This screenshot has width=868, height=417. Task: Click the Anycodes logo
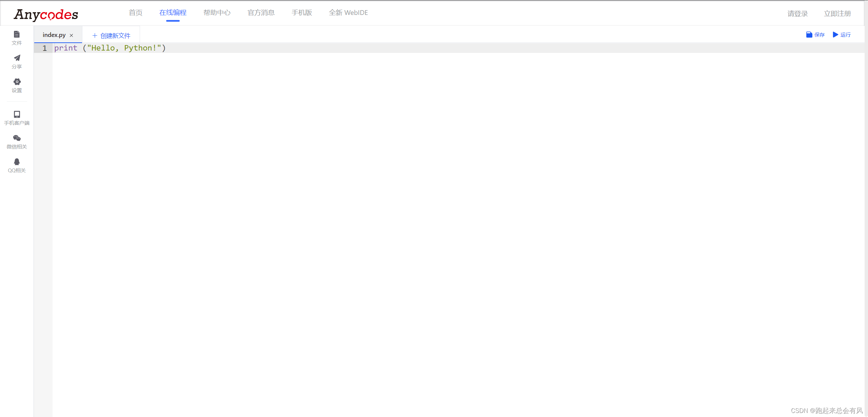[x=46, y=15]
